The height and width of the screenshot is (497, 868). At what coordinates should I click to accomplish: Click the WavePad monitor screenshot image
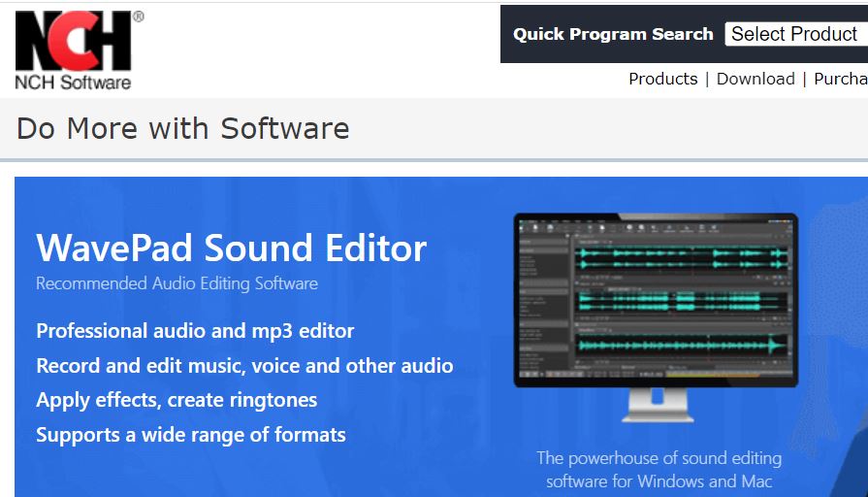point(656,316)
